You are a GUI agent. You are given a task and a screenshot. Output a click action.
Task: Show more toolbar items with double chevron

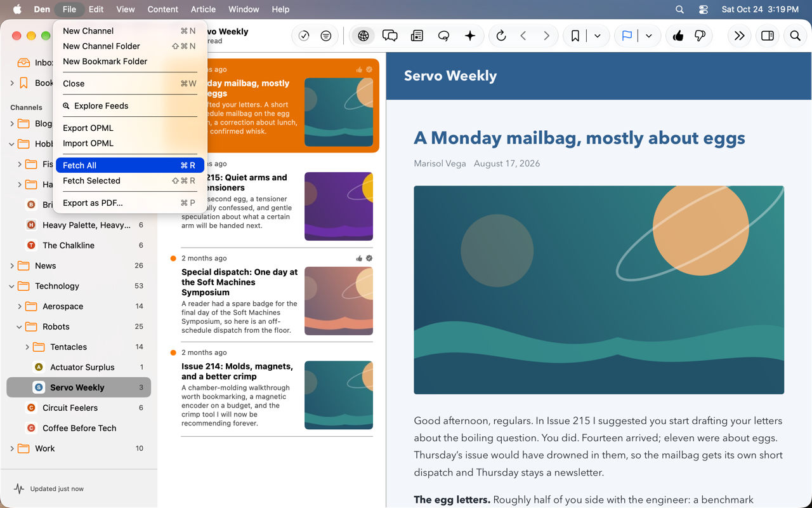(739, 36)
